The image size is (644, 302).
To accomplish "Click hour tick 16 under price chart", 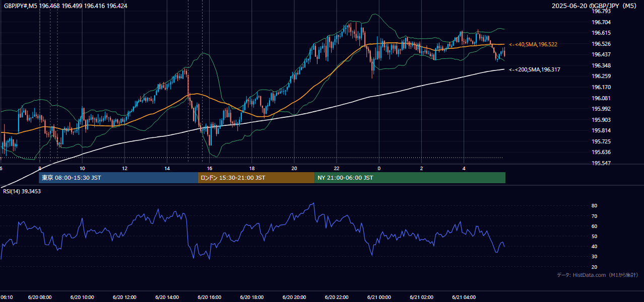I will click(209, 168).
